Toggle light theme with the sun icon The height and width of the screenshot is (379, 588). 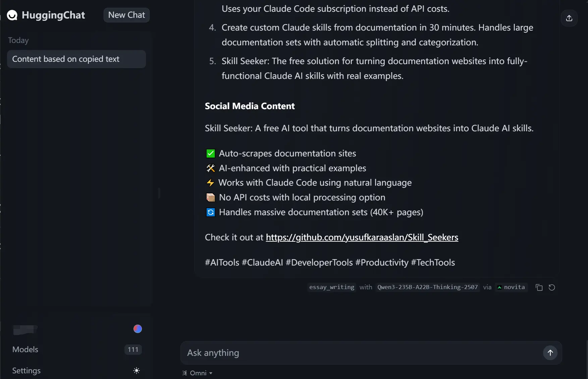[136, 371]
